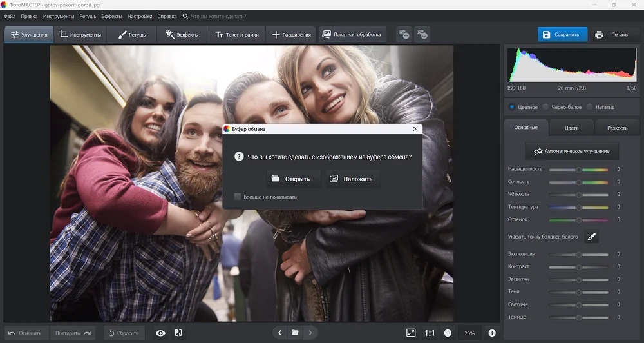Click the add preset icon in toolbar
The image size is (644, 343).
(404, 34)
